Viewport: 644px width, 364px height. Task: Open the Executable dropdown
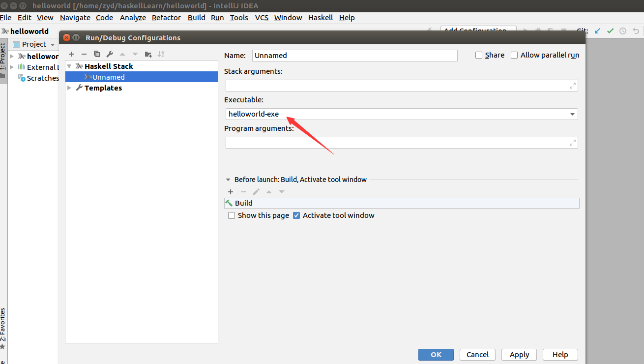[572, 114]
